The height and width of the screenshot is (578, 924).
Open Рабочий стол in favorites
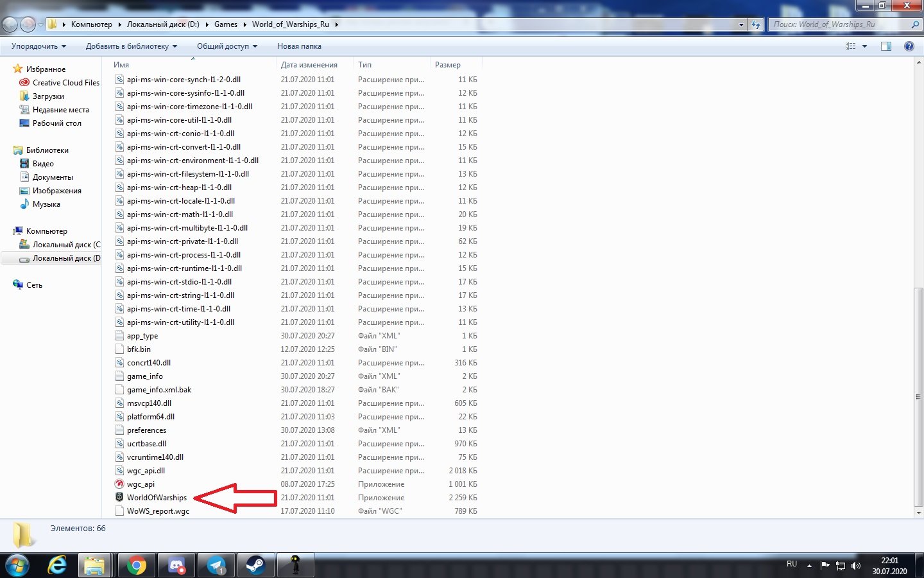[56, 123]
